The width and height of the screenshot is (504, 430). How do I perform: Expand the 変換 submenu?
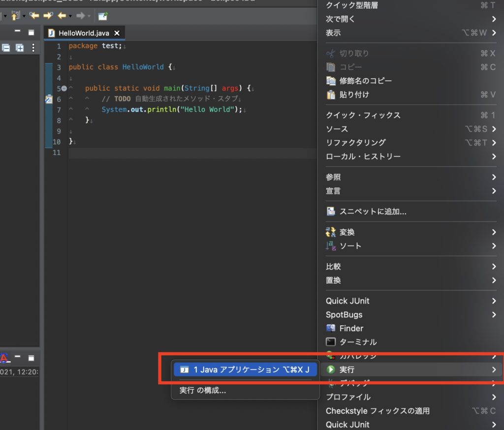tap(410, 232)
